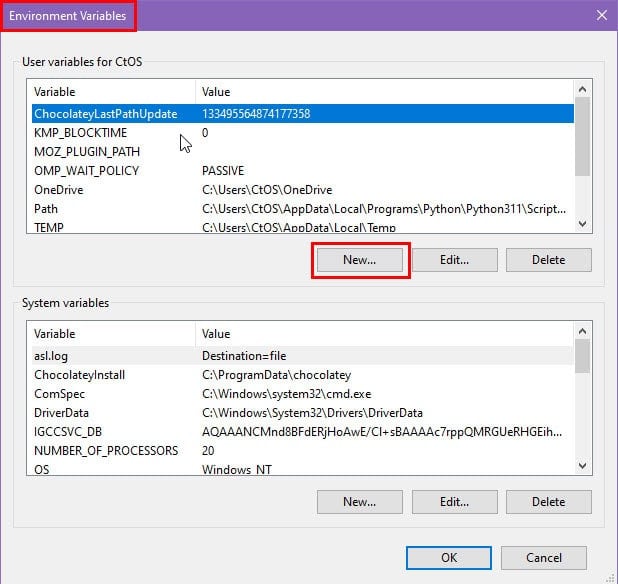Click the C:\ProgramData\chocolatey value
This screenshot has height=584, width=618.
click(x=276, y=375)
